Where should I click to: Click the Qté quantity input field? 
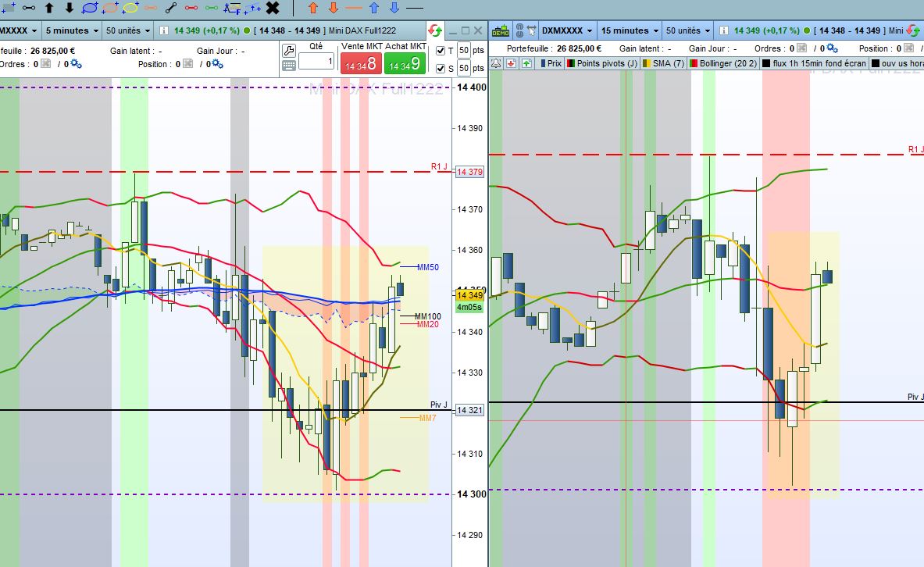(316, 61)
